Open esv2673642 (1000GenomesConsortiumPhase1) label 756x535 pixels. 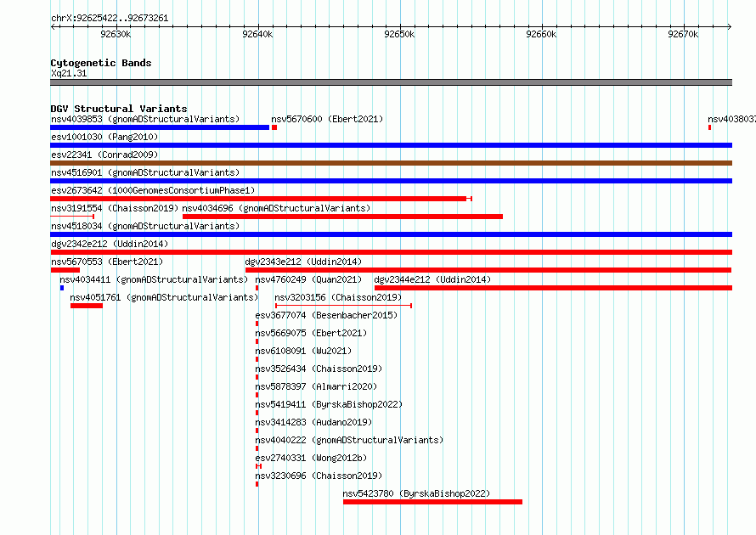pyautogui.click(x=153, y=190)
